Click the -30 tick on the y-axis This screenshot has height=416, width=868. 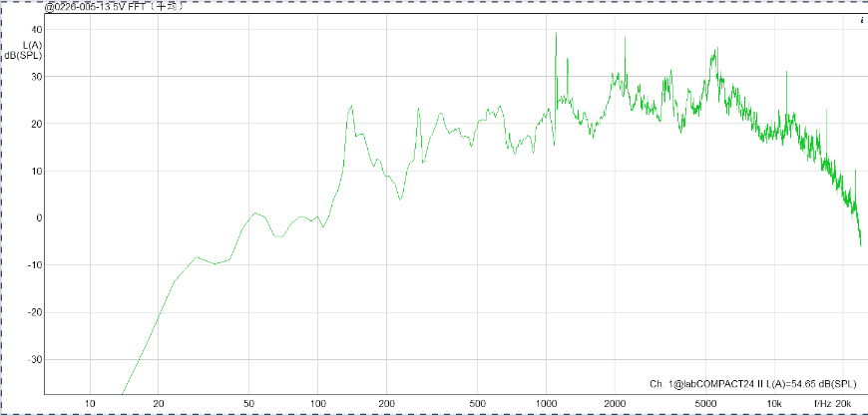[x=35, y=359]
